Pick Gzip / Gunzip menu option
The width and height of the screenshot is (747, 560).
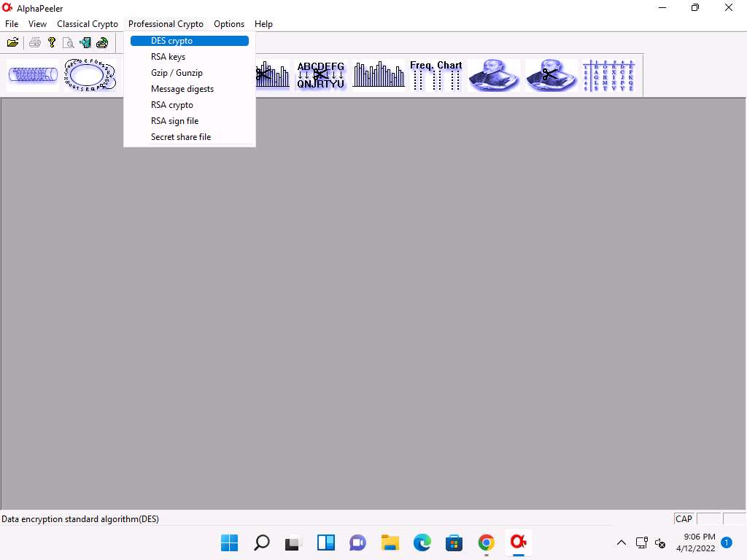[177, 73]
